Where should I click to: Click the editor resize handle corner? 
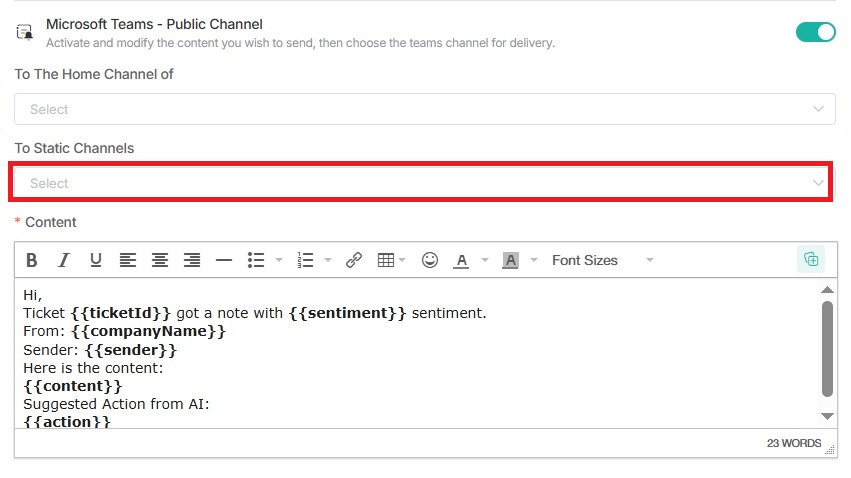[x=830, y=449]
